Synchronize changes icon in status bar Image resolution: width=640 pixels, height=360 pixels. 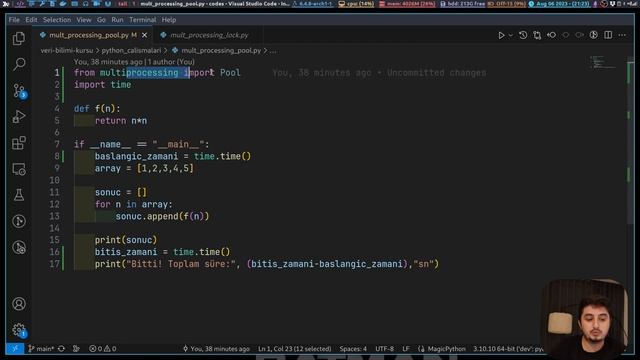point(61,349)
